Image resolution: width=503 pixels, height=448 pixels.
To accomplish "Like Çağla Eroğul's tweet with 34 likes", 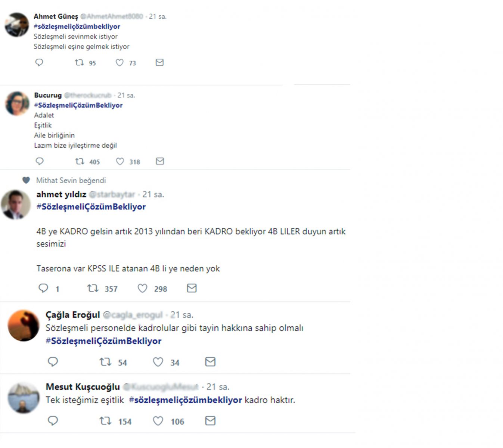I will 158,362.
